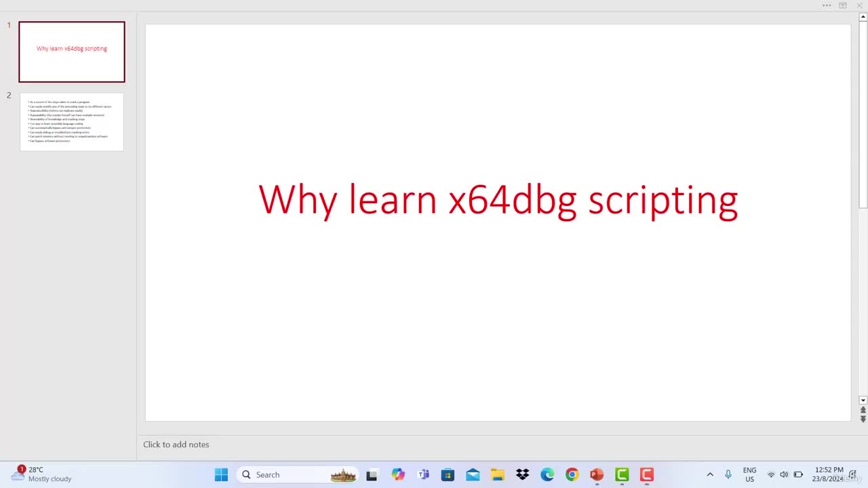The height and width of the screenshot is (488, 868).
Task: Go to next slide using the double-down arrow
Action: (863, 419)
